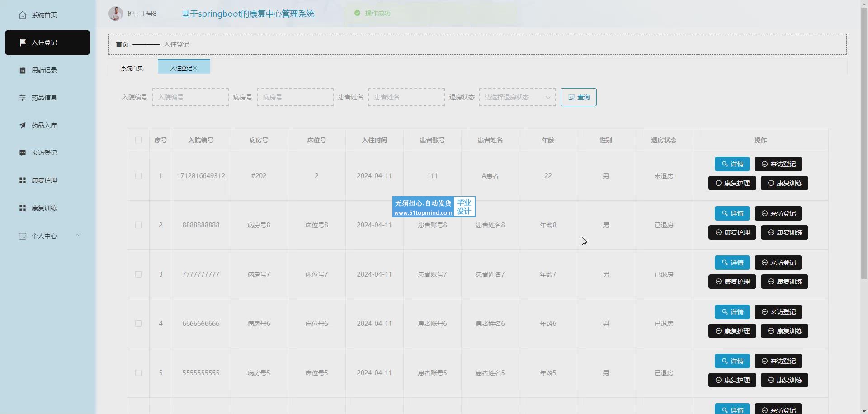This screenshot has width=868, height=414.
Task: Focus the 入院编号 search input
Action: pos(190,97)
